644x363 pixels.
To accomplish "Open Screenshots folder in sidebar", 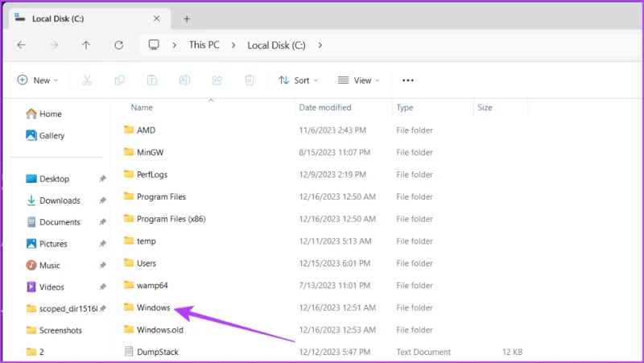I will tap(54, 330).
